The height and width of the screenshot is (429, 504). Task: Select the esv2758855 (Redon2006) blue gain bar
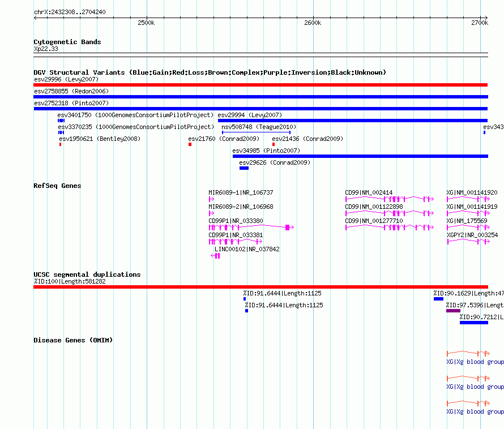[260, 97]
